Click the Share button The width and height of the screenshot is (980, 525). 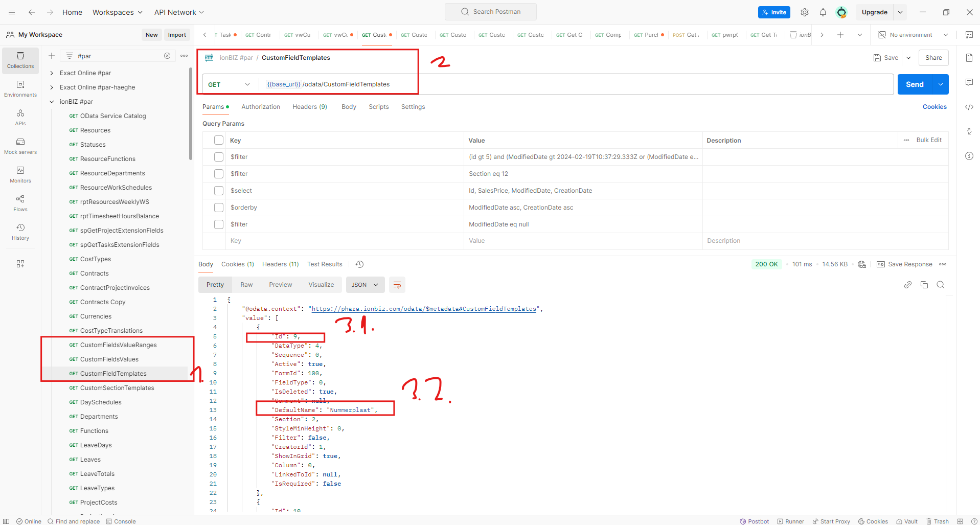933,58
